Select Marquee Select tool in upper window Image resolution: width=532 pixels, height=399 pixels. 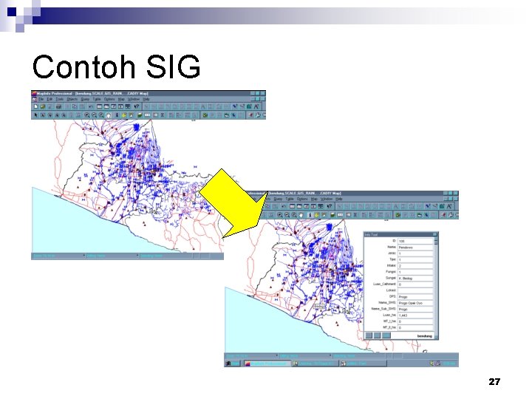[x=43, y=115]
